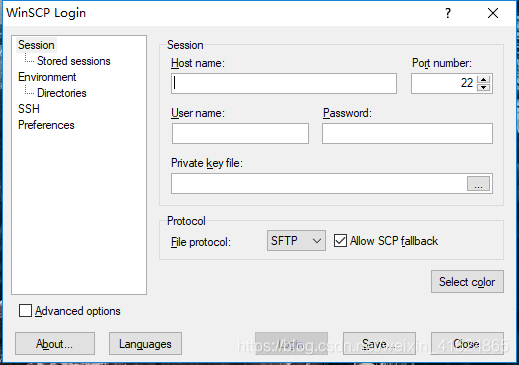Click the help question mark in title bar
Viewport: 519px width, 365px height.
(x=448, y=13)
